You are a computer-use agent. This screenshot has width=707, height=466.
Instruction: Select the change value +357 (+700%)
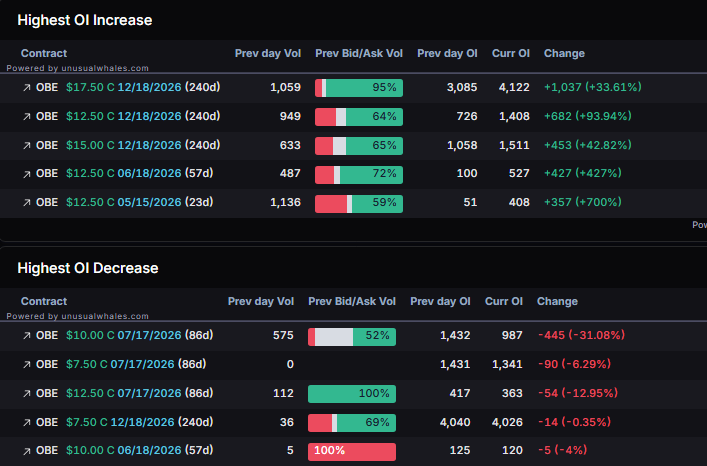tap(583, 202)
